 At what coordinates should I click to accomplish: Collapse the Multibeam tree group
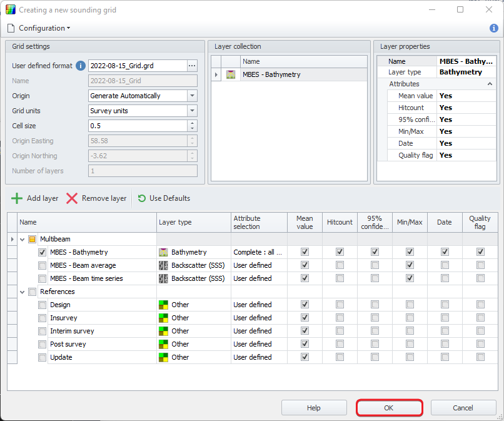[23, 239]
